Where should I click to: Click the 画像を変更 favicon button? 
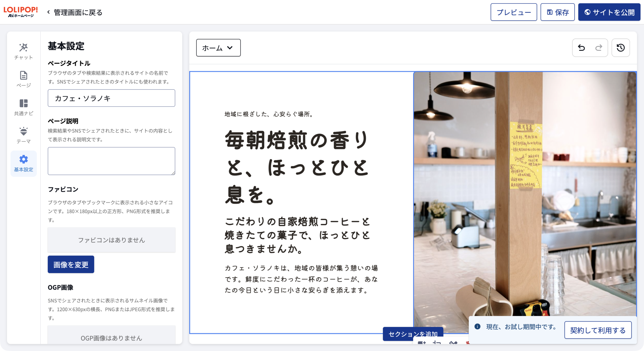(71, 264)
